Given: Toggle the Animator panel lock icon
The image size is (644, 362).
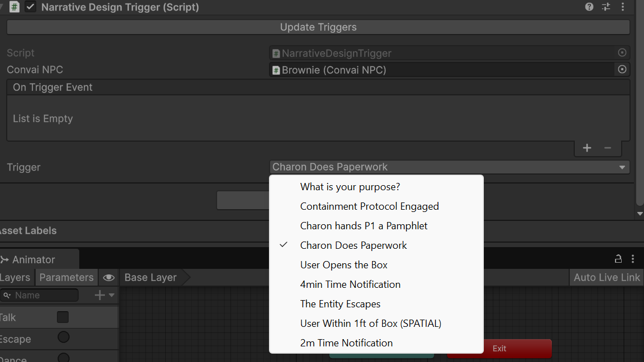Looking at the screenshot, I should [618, 259].
